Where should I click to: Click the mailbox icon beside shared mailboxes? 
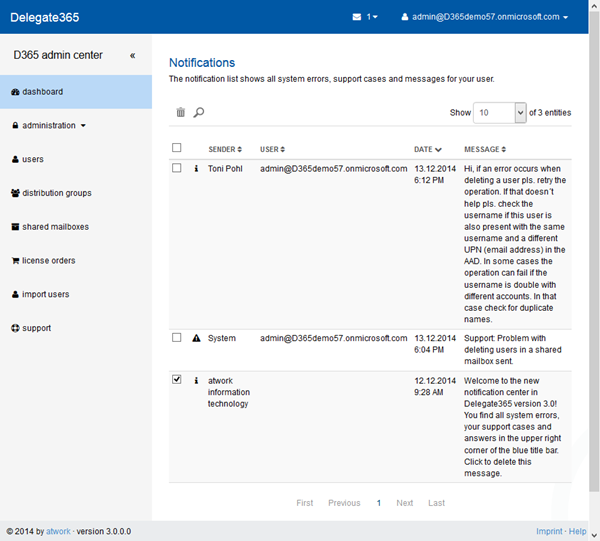pos(15,227)
